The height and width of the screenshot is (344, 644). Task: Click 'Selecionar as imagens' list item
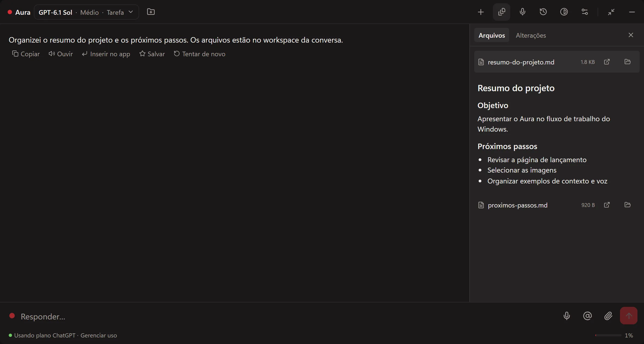click(522, 170)
